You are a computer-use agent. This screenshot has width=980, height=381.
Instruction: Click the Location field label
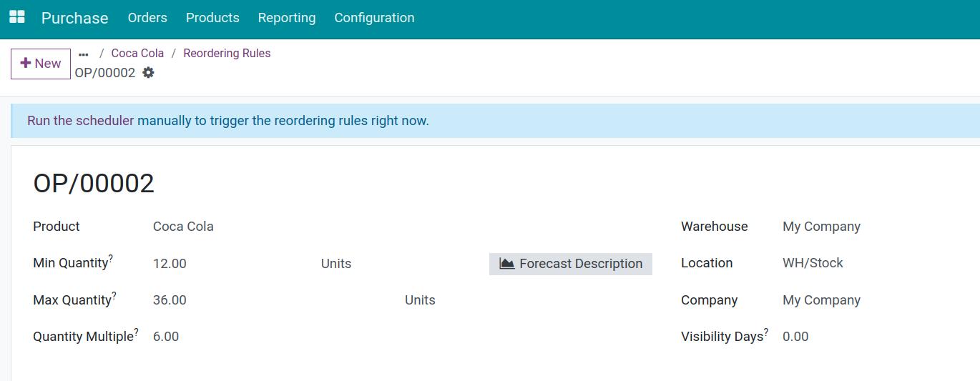707,263
